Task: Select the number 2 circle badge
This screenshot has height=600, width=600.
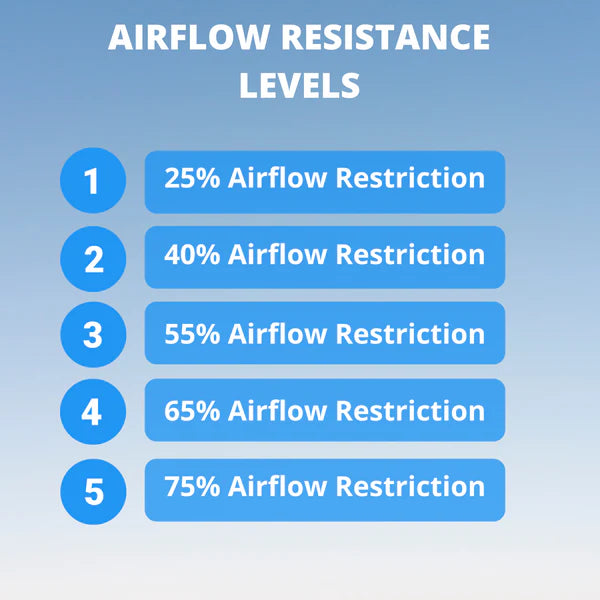Action: coord(92,258)
